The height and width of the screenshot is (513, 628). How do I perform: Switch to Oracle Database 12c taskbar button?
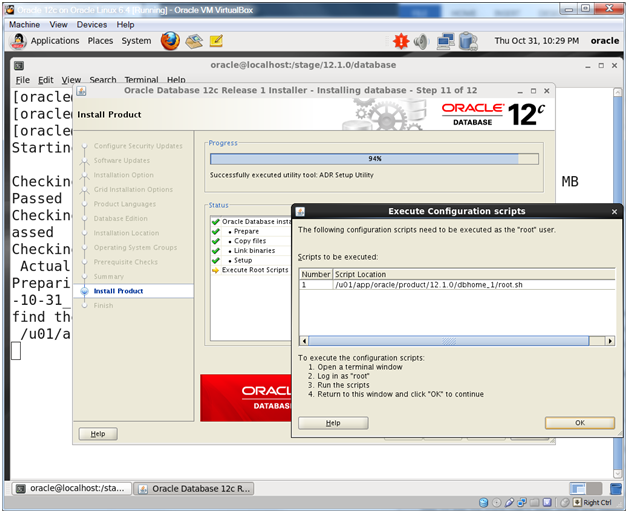[196, 489]
